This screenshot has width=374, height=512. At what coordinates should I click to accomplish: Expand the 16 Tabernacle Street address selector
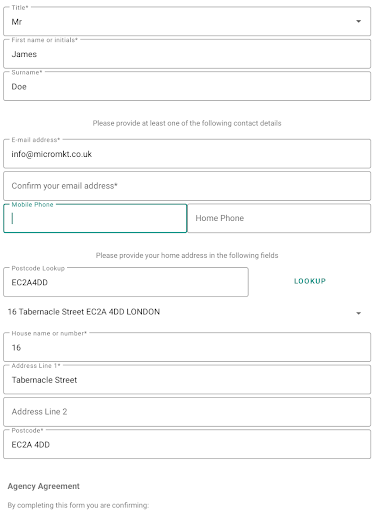[x=185, y=312]
